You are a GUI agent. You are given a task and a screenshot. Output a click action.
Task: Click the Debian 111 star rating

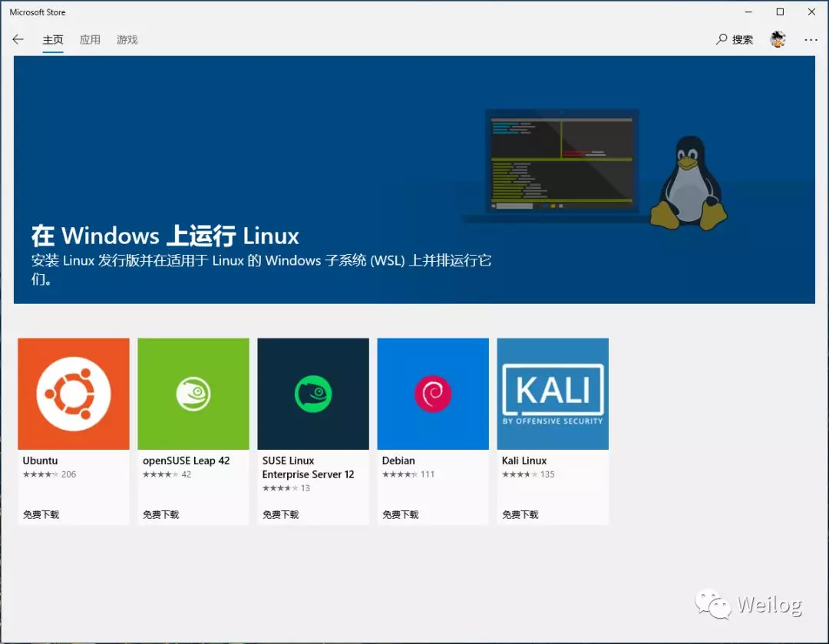point(408,474)
